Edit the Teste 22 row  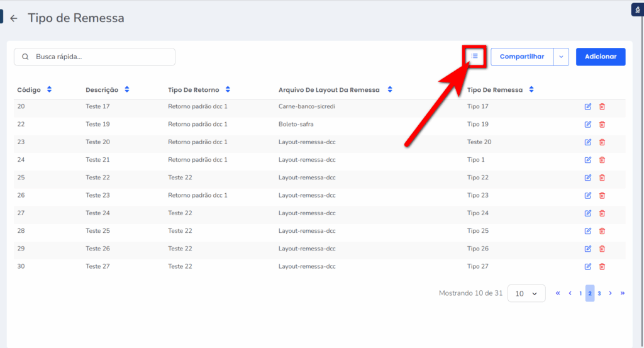click(588, 177)
